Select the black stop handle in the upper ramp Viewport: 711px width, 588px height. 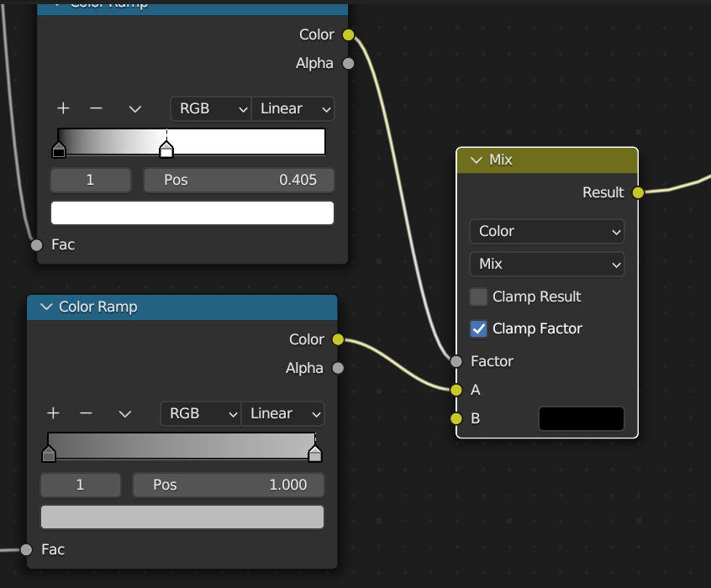pyautogui.click(x=59, y=150)
